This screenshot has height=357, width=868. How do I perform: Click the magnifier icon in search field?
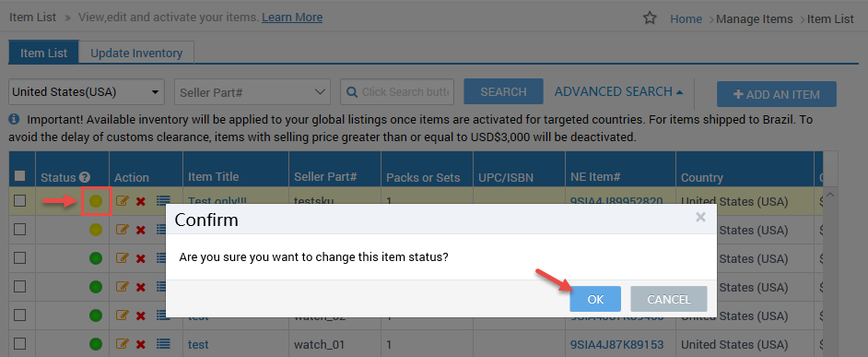click(351, 92)
